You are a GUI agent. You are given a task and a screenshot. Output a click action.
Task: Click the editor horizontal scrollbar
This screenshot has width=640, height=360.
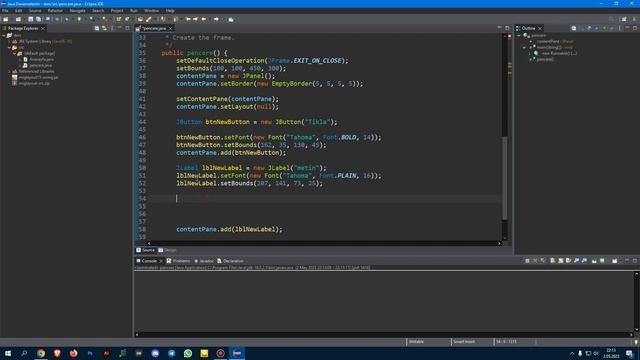coord(324,243)
